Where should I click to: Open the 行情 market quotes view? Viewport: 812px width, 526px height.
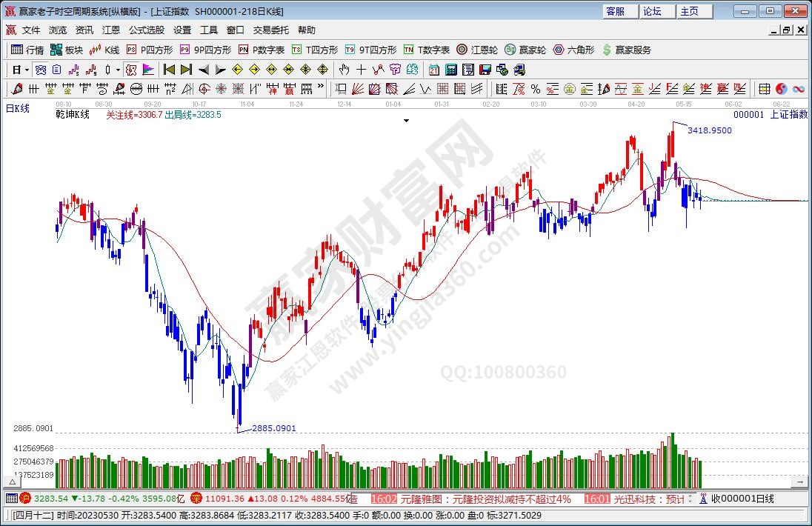[x=27, y=50]
